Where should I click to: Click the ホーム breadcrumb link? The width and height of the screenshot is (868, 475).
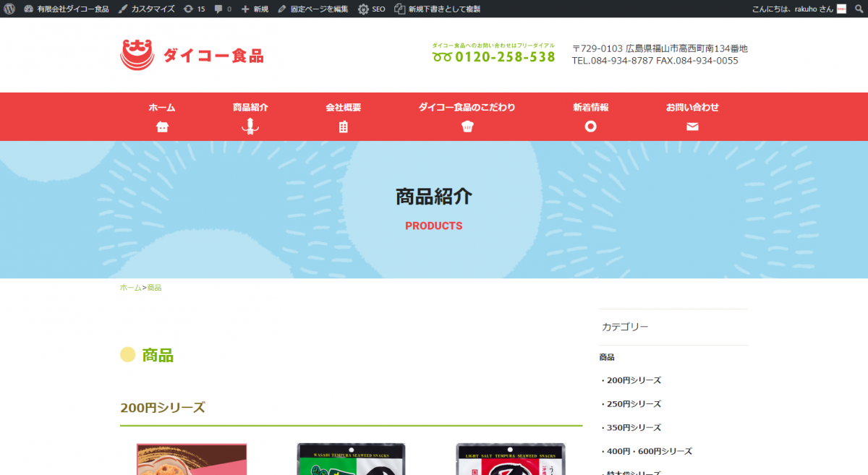tap(131, 288)
